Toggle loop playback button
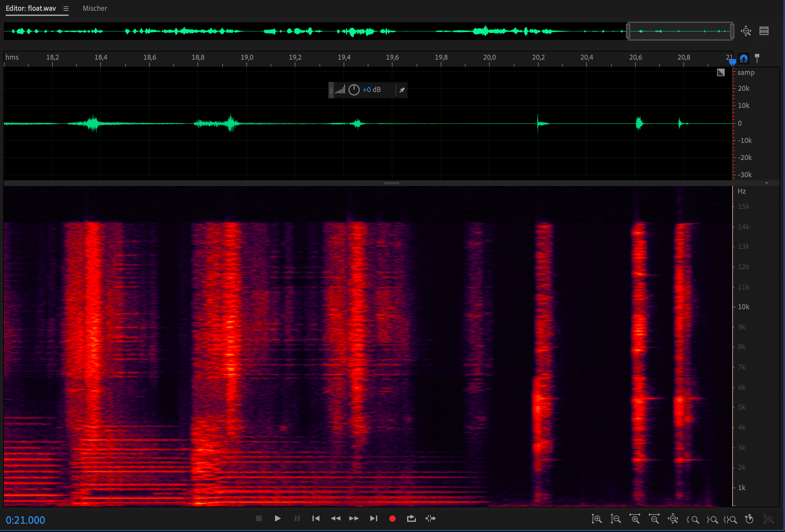This screenshot has height=532, width=785. point(411,518)
